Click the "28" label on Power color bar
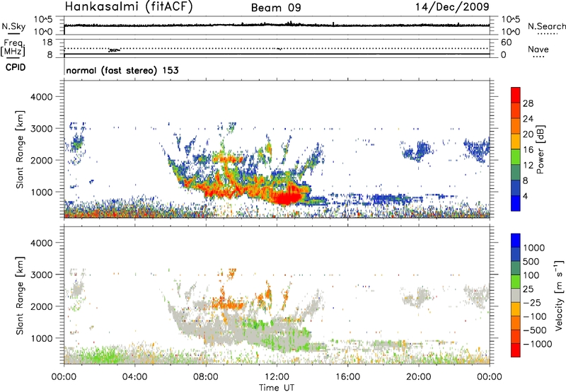566x392 pixels. [528, 103]
